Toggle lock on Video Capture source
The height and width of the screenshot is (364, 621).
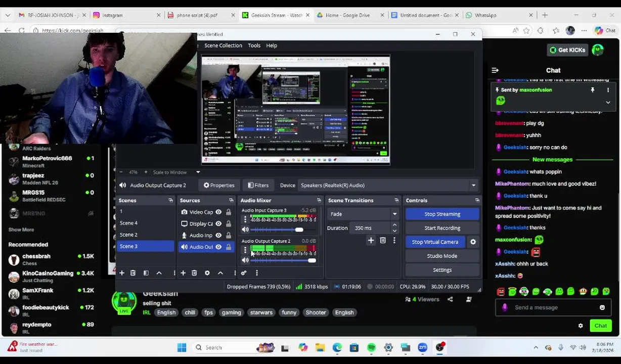pyautogui.click(x=229, y=212)
